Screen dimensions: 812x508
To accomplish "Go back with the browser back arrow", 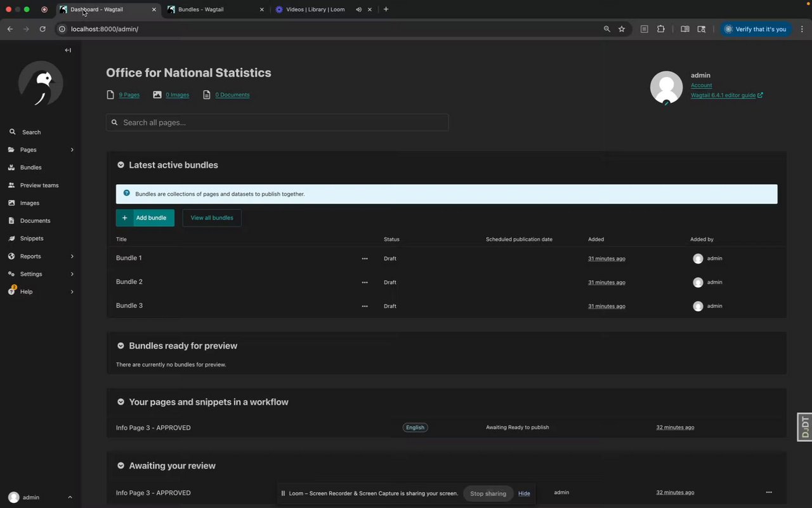I will coord(10,29).
